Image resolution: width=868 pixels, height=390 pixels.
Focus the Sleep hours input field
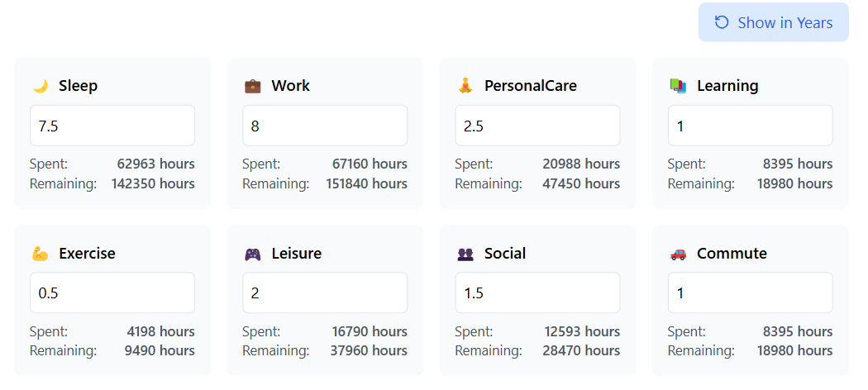[112, 126]
